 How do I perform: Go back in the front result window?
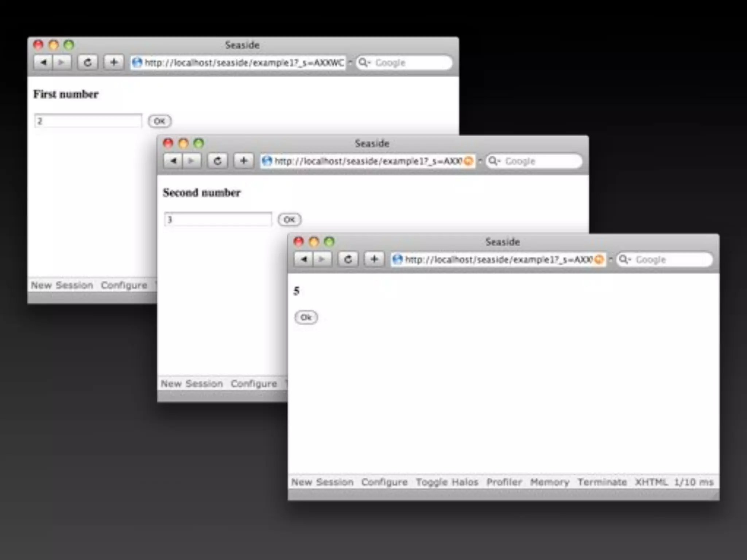[x=303, y=259]
